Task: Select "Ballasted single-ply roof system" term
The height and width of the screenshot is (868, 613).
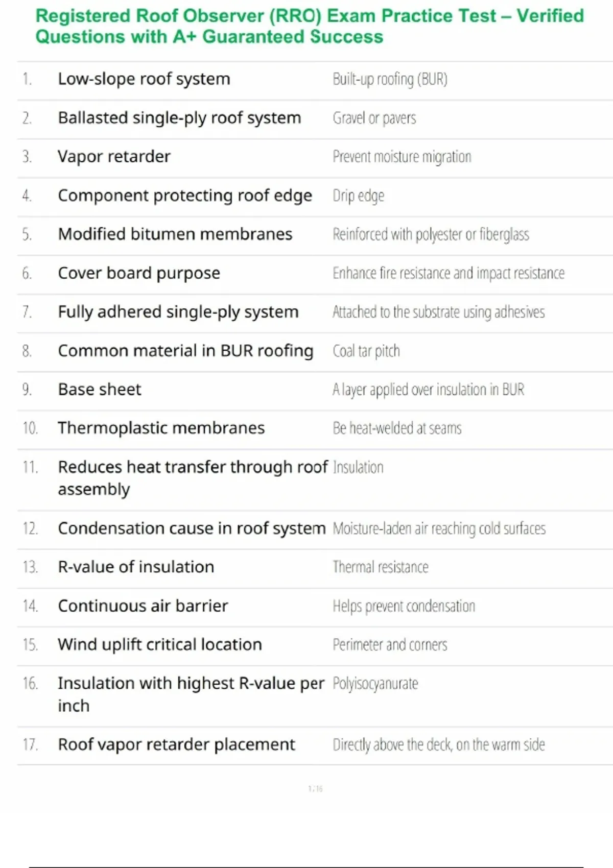Action: pyautogui.click(x=179, y=118)
